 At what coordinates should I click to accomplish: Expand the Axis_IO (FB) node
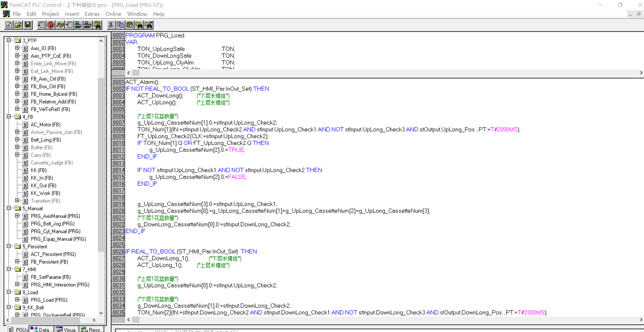click(17, 48)
